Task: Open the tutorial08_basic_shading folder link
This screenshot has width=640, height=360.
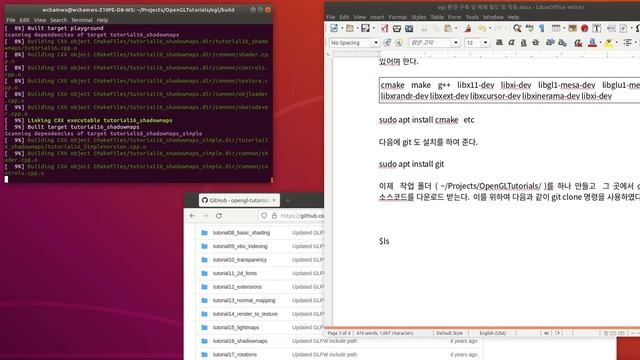Action: 241,233
